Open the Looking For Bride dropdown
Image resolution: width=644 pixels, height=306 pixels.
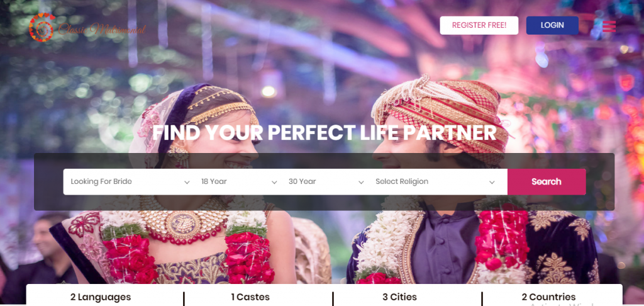[x=128, y=181]
